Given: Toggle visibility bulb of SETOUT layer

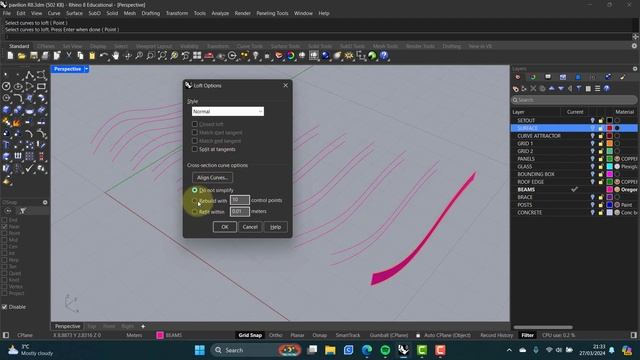Looking at the screenshot, I should pyautogui.click(x=592, y=120).
